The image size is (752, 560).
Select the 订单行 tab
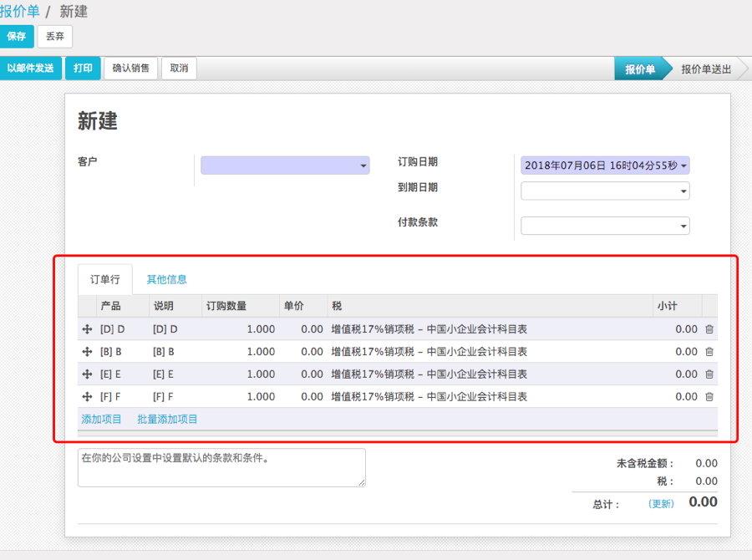[x=105, y=279]
